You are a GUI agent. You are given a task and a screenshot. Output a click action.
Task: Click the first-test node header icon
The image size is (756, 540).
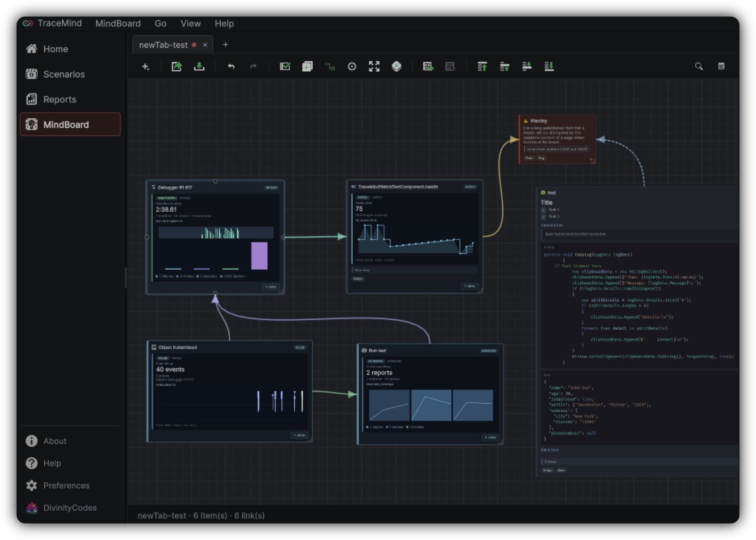[x=364, y=350]
